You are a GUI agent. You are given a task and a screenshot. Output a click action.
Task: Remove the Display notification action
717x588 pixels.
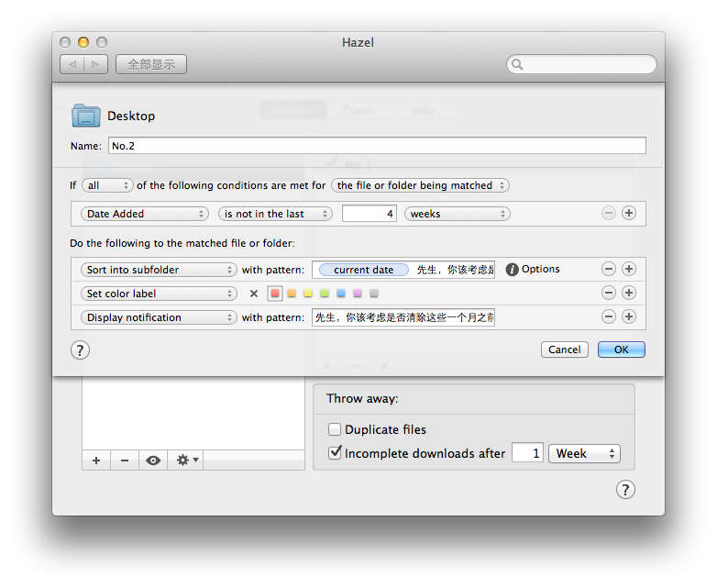608,316
